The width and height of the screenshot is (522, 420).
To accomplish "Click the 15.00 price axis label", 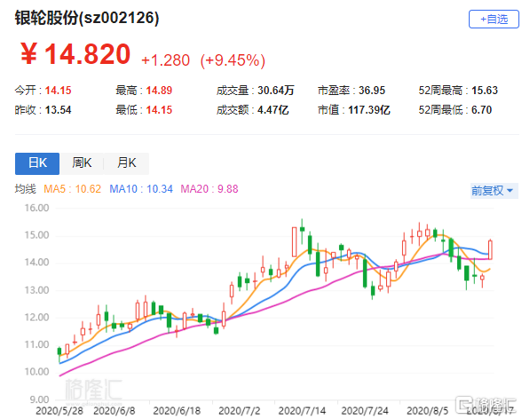I will 36,235.
